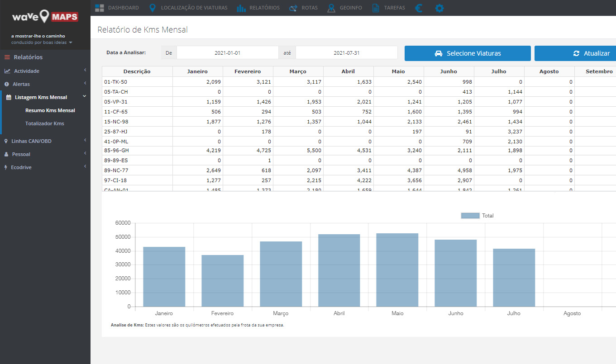616x364 pixels.
Task: Click the map pin Localização de Viaturas icon
Action: pos(152,8)
